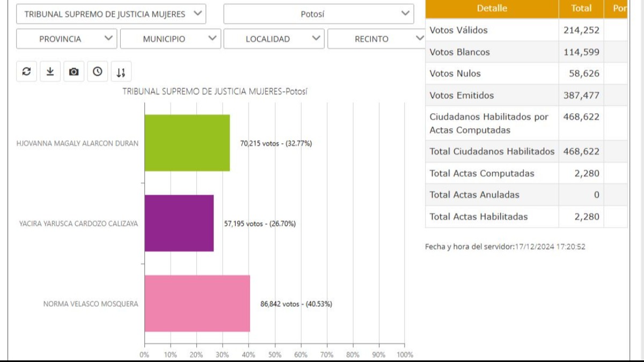The width and height of the screenshot is (644, 362).
Task: Click the 'Total Actas Habilitadas' row label
Action: (x=479, y=217)
